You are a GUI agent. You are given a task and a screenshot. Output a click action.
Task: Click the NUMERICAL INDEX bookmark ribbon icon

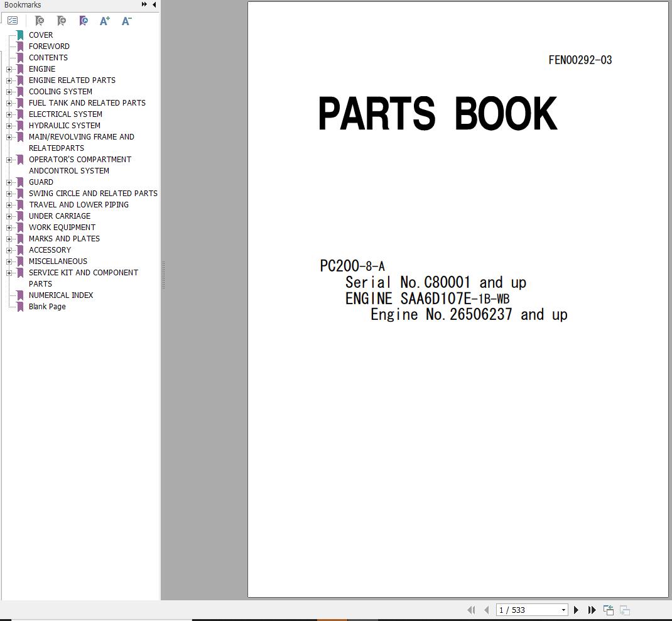click(20, 295)
